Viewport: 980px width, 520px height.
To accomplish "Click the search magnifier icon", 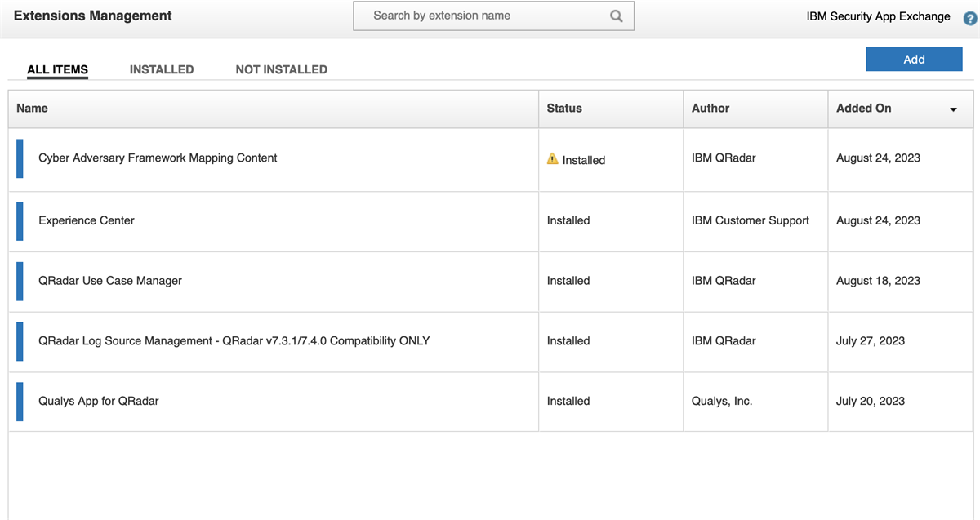I will (x=617, y=16).
